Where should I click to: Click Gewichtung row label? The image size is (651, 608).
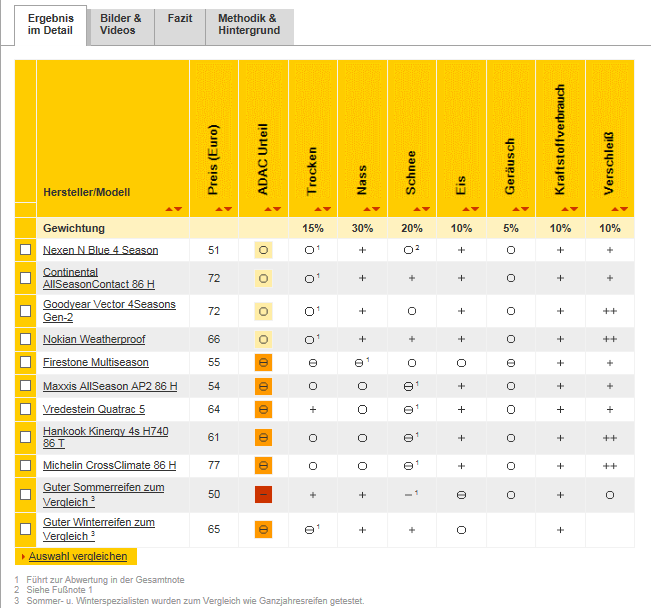pyautogui.click(x=74, y=228)
